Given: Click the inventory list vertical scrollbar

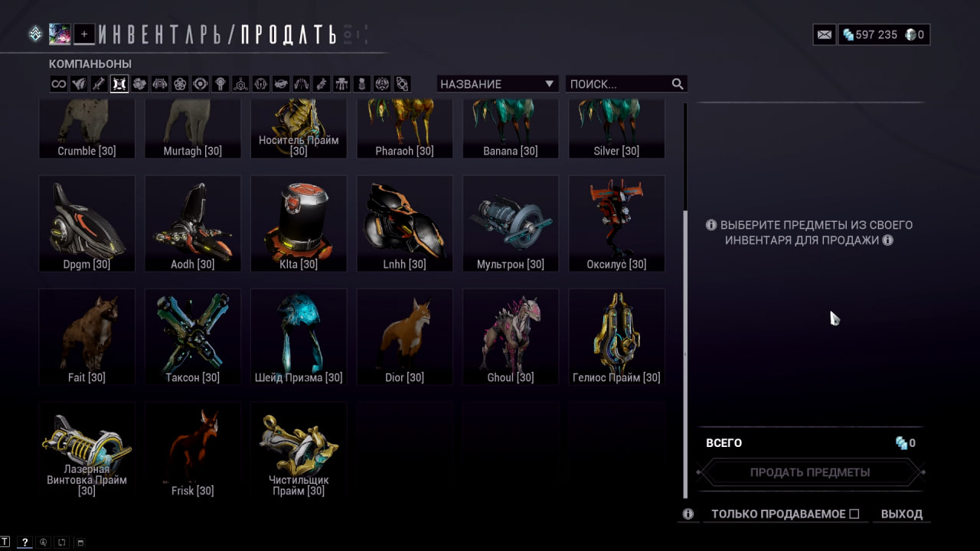Looking at the screenshot, I should coord(685,301).
